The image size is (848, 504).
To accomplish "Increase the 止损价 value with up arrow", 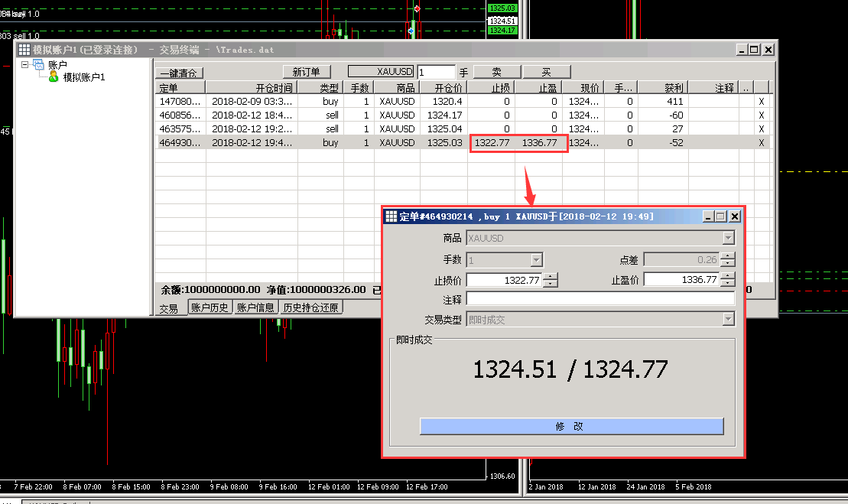I will (550, 276).
